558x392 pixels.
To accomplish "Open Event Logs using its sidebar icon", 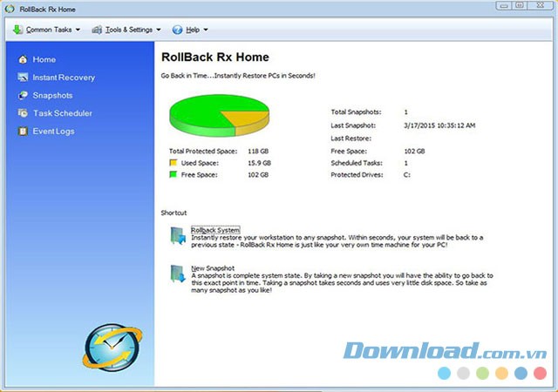I will [x=23, y=132].
